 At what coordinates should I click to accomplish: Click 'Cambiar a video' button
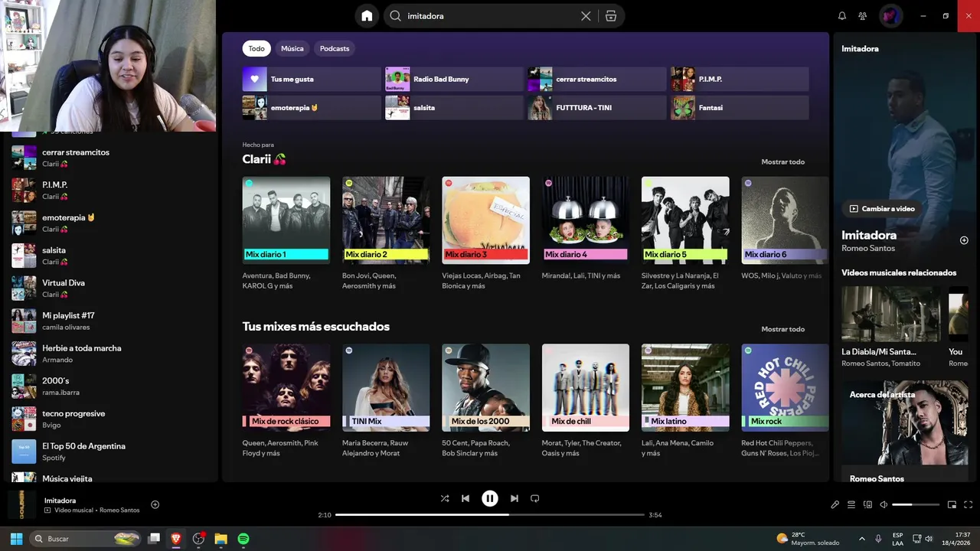pos(881,208)
